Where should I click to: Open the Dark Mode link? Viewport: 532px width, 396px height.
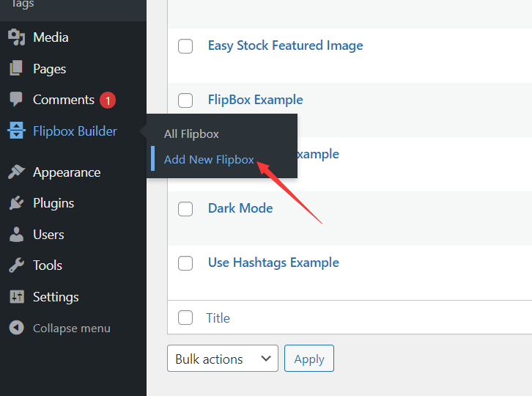tap(240, 208)
